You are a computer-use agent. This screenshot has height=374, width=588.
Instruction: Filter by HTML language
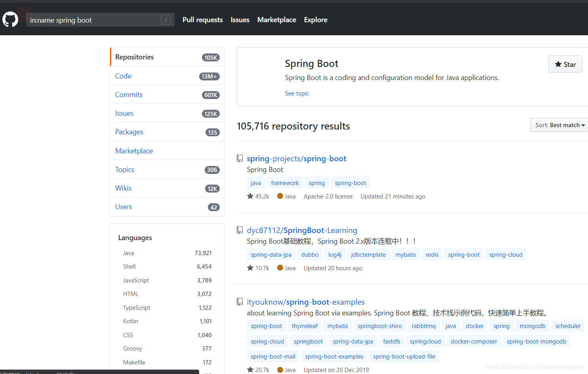(x=167, y=294)
